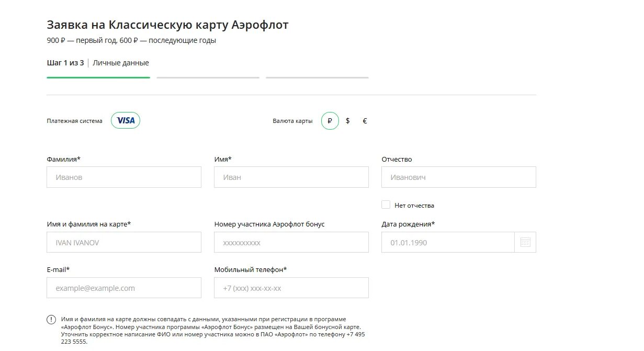Choose the euro card currency
Viewport: 644px width, 351px height.
click(365, 121)
